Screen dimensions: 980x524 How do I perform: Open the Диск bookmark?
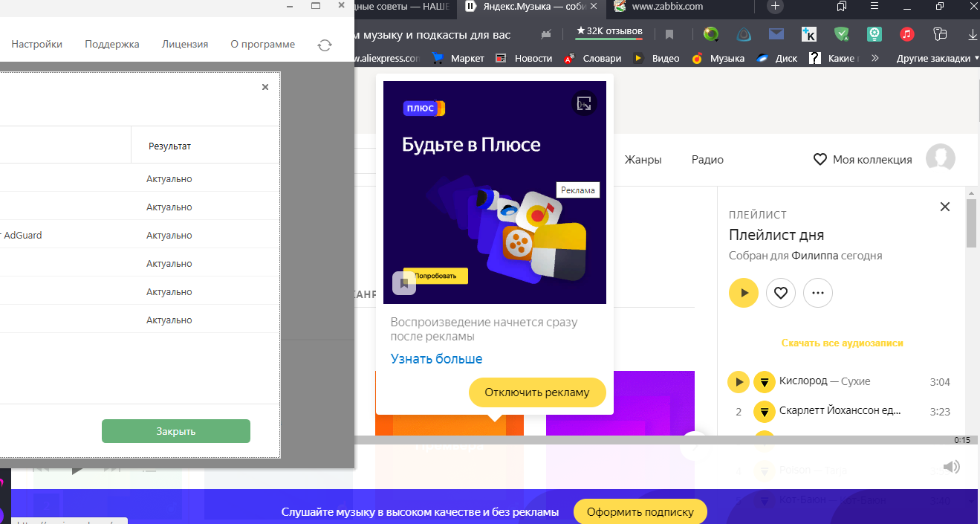click(x=777, y=58)
